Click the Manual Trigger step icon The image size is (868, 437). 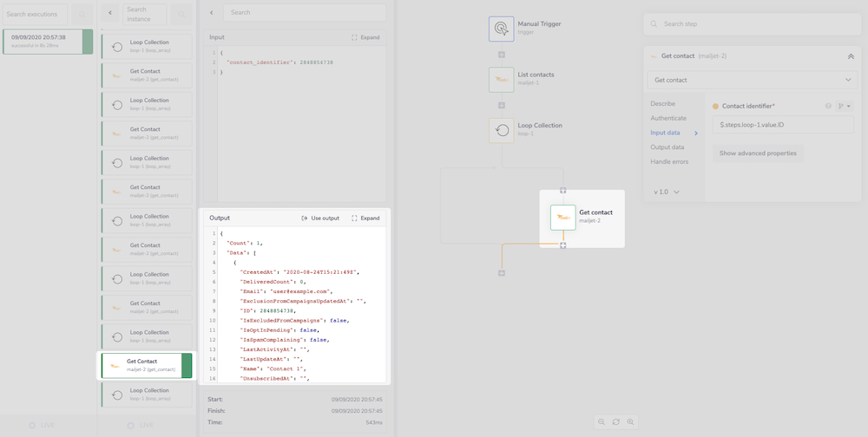501,29
